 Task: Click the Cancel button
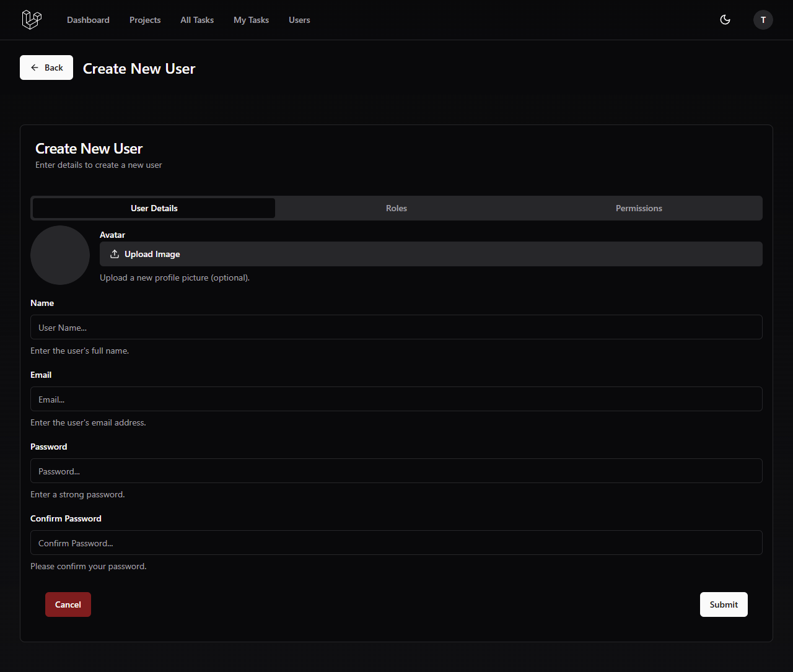click(68, 604)
